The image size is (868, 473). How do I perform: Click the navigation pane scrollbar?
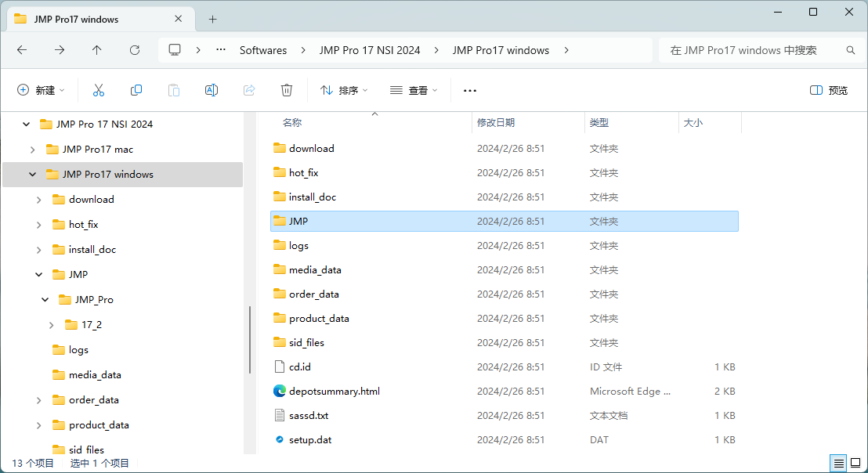coord(250,340)
